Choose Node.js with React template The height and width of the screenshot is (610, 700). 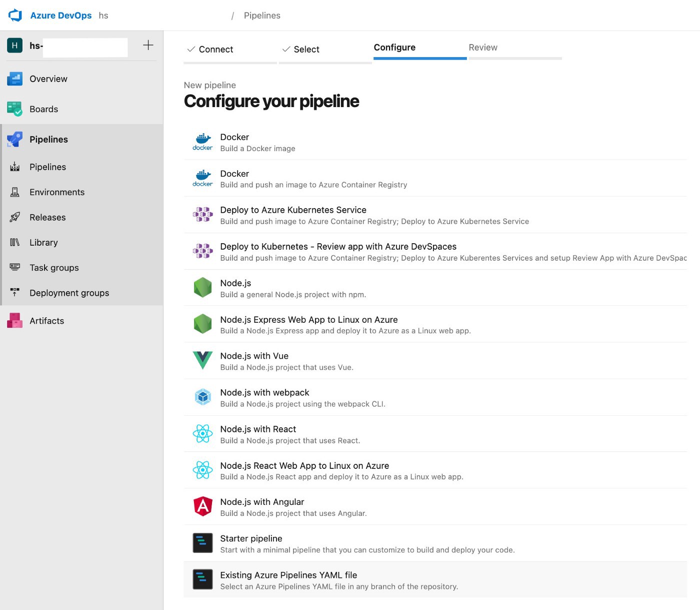(435, 434)
